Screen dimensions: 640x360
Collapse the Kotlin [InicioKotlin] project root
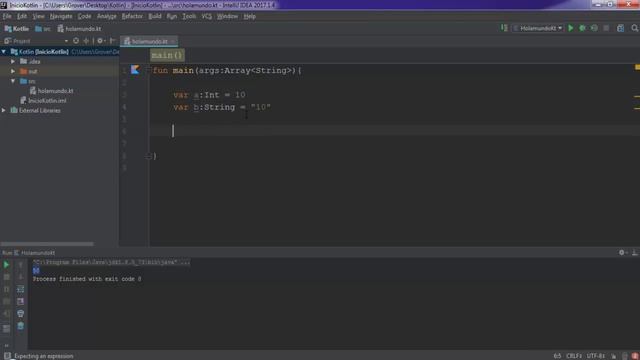click(4, 52)
